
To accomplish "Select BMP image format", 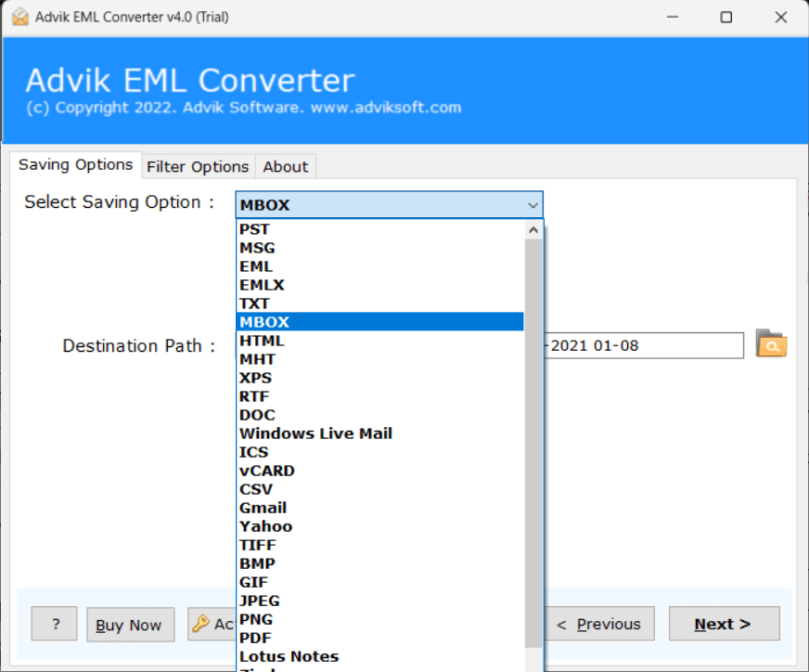I will pos(380,563).
